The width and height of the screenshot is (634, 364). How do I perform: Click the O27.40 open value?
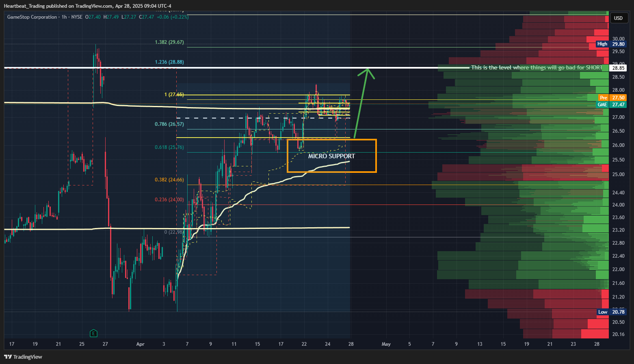point(92,17)
